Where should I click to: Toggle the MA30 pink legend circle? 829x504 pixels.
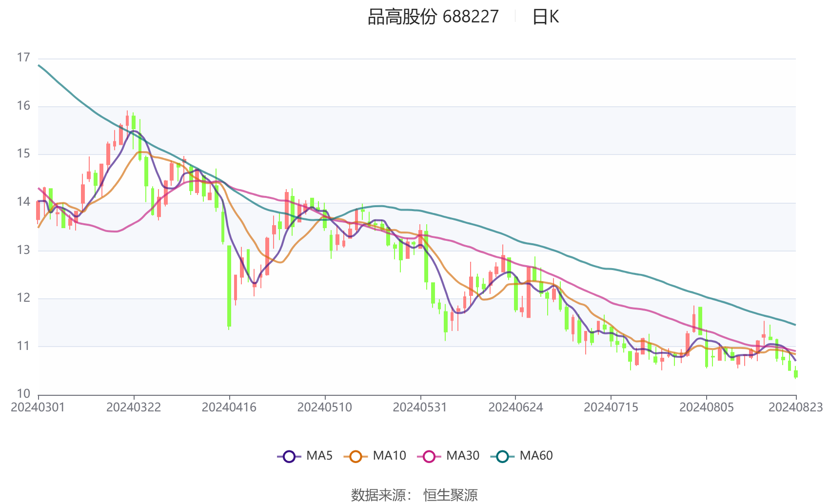click(429, 457)
